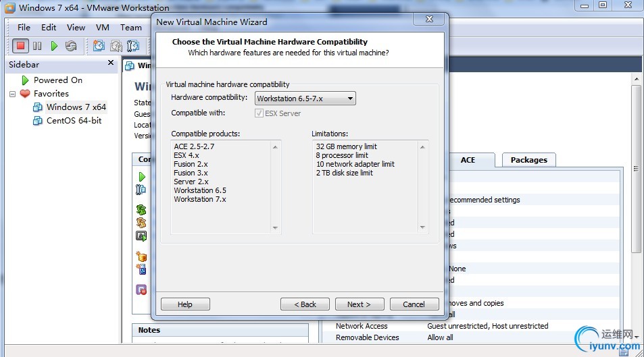This screenshot has height=357, width=644.
Task: Open the VM menu
Action: pos(103,28)
